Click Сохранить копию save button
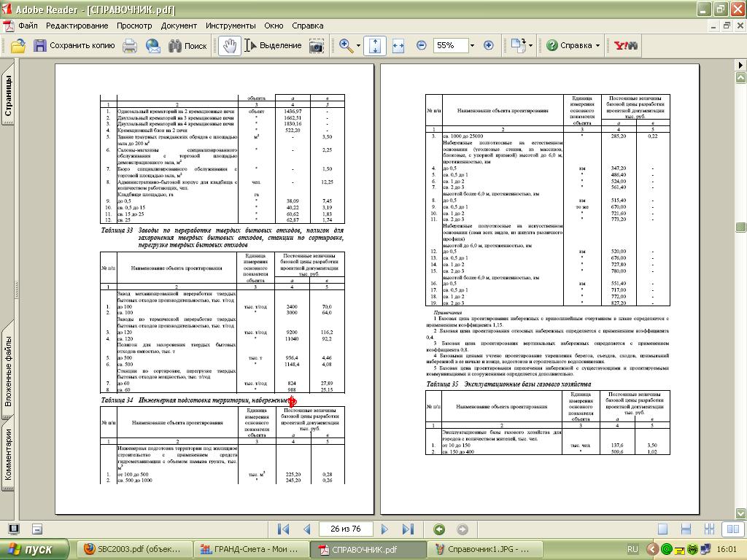747x560 pixels. [x=74, y=46]
